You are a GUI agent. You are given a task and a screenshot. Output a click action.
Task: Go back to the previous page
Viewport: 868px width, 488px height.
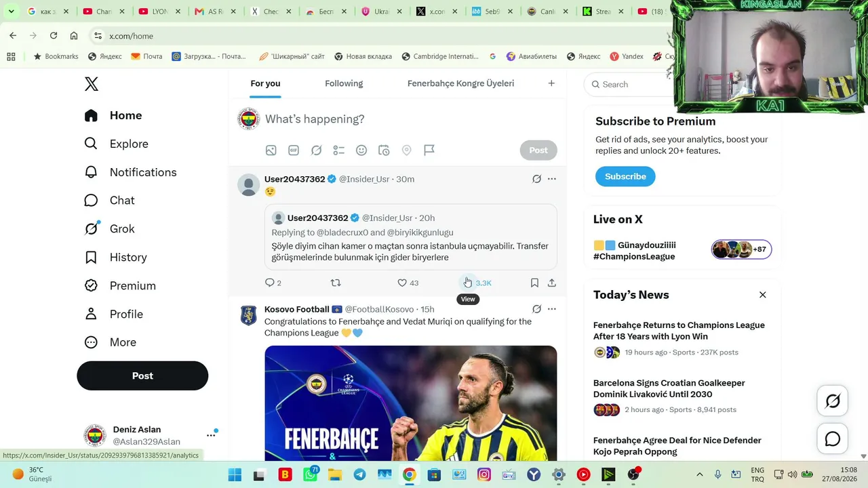pyautogui.click(x=13, y=36)
